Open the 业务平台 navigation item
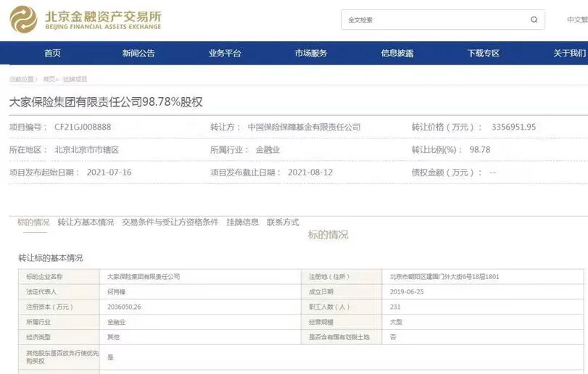The width and height of the screenshot is (588, 374). pyautogui.click(x=225, y=53)
